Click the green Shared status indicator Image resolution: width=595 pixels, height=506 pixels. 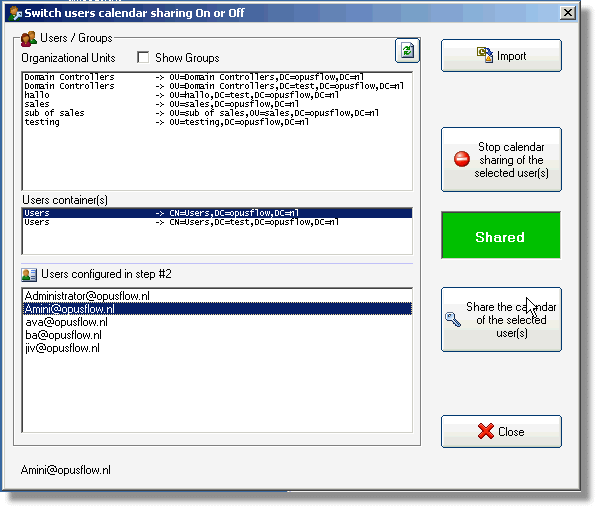pyautogui.click(x=501, y=235)
